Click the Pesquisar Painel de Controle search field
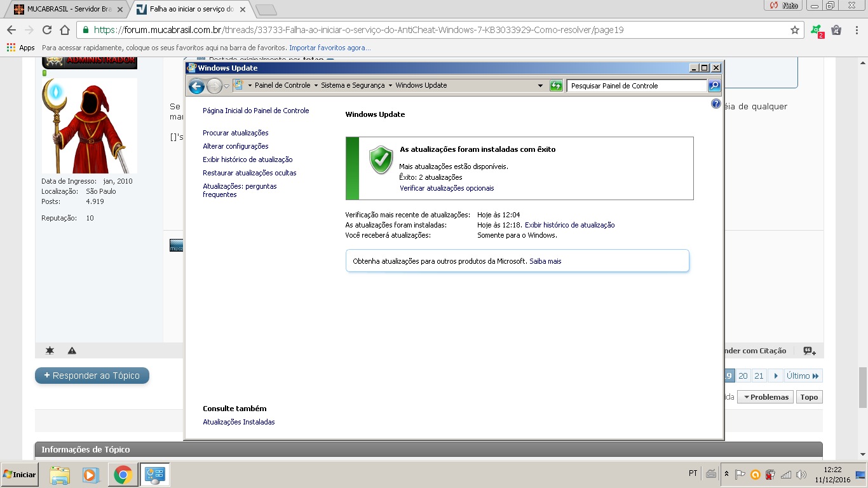868x488 pixels. (x=635, y=86)
